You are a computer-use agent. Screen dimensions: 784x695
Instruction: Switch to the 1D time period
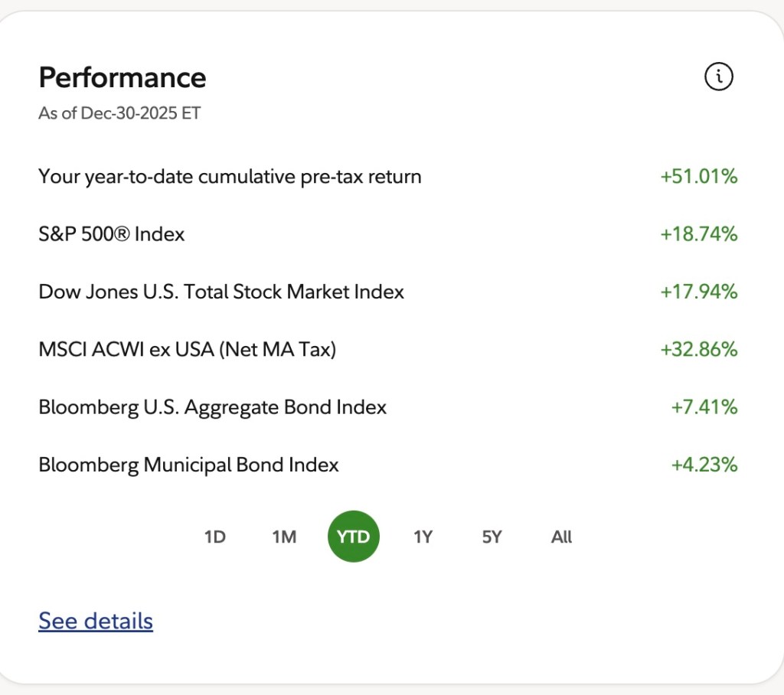click(215, 537)
